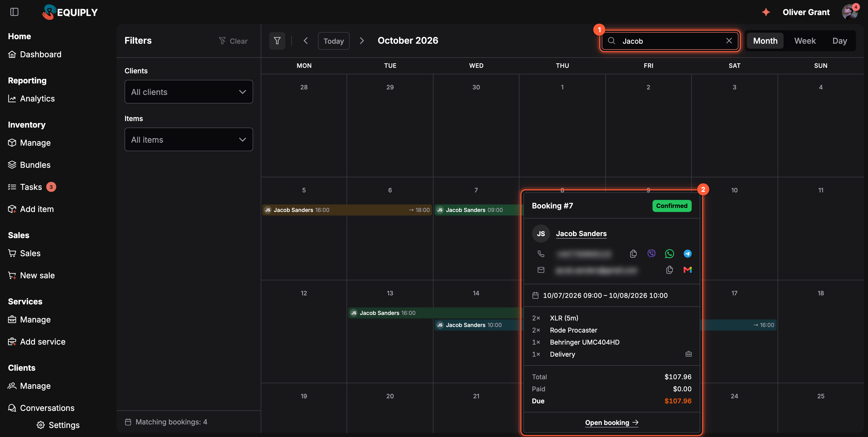Open Bundles in sidebar
This screenshot has width=868, height=437.
tap(29, 165)
